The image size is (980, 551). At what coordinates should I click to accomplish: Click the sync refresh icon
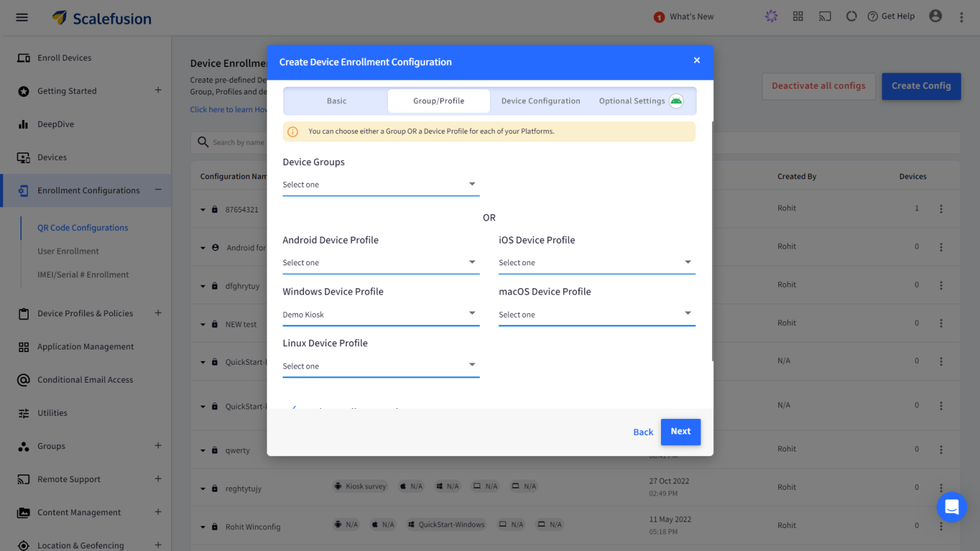coord(851,16)
